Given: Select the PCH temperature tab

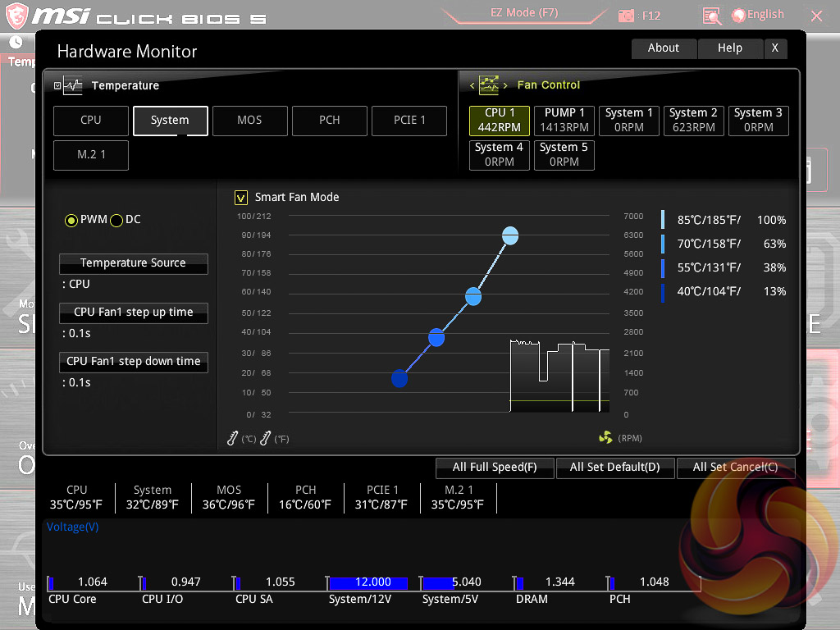Looking at the screenshot, I should coord(330,121).
